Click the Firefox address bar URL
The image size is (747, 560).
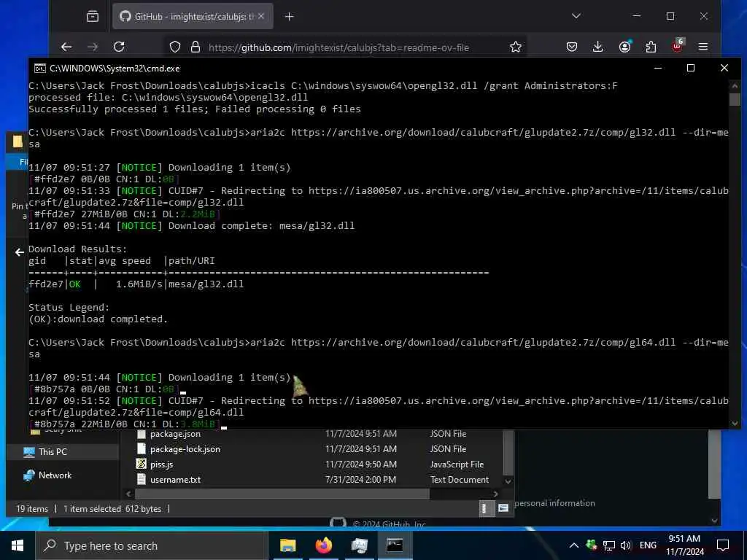[x=338, y=47]
